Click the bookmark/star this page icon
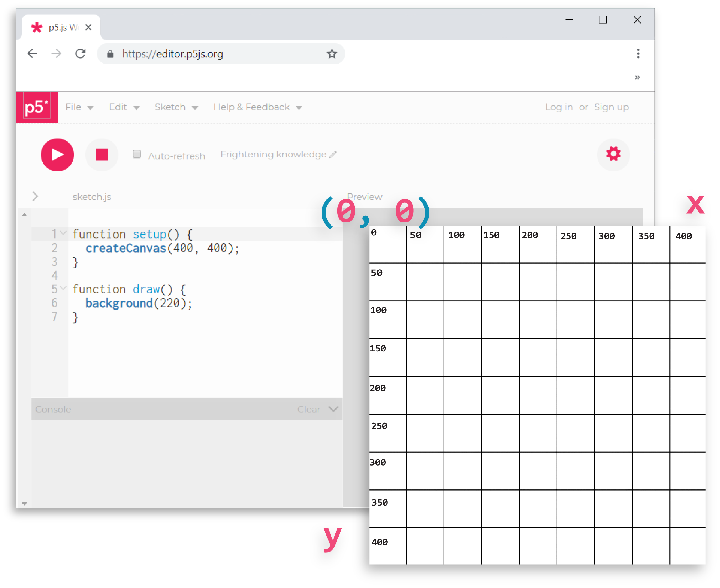This screenshot has height=588, width=720. point(333,54)
